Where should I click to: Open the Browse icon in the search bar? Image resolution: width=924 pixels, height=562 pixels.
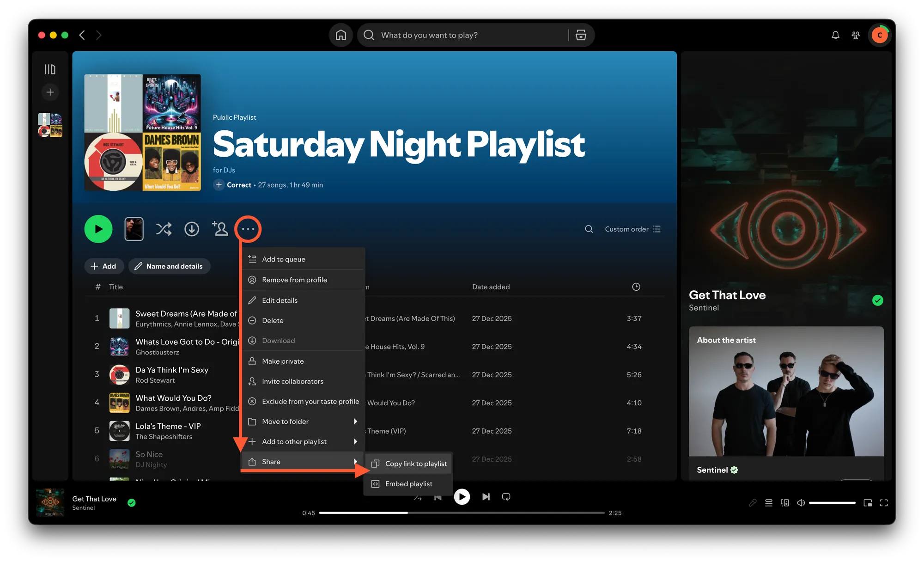click(x=581, y=35)
